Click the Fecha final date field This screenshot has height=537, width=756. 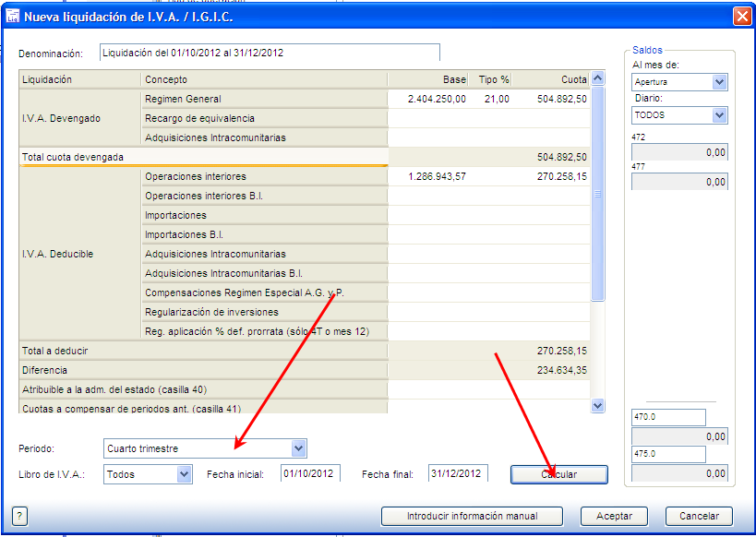(x=458, y=473)
